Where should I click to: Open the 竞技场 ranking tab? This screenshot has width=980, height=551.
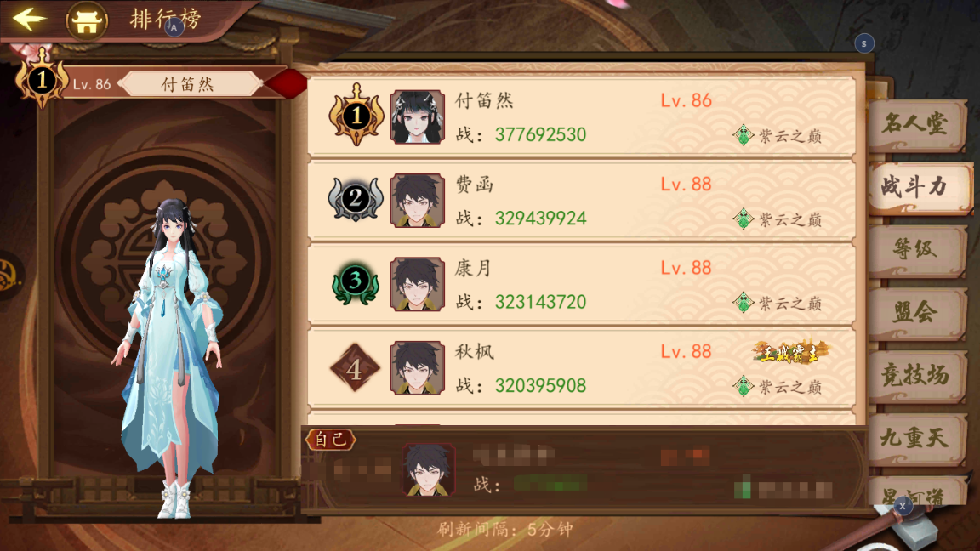[x=916, y=376]
